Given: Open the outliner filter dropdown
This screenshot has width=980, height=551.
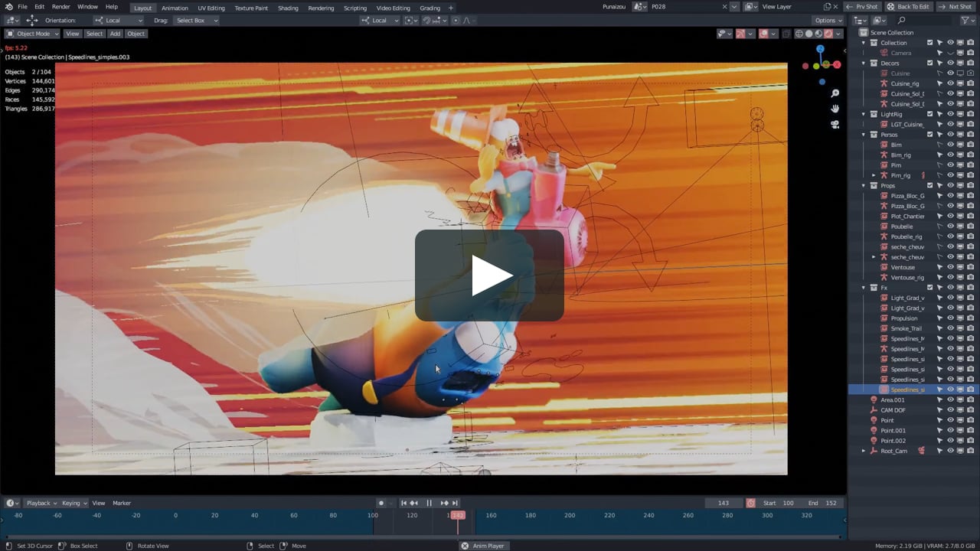Looking at the screenshot, I should (968, 21).
